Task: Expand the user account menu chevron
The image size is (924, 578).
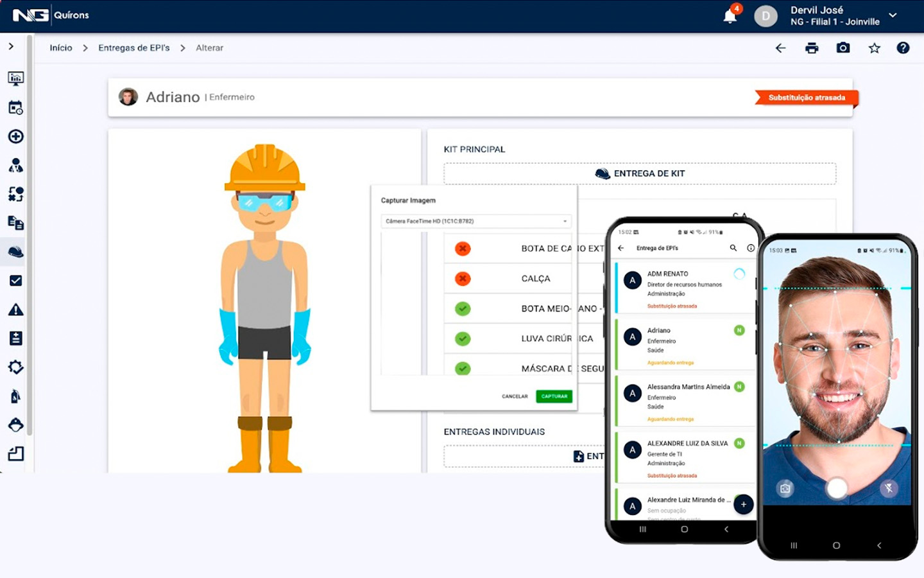Action: coord(893,15)
